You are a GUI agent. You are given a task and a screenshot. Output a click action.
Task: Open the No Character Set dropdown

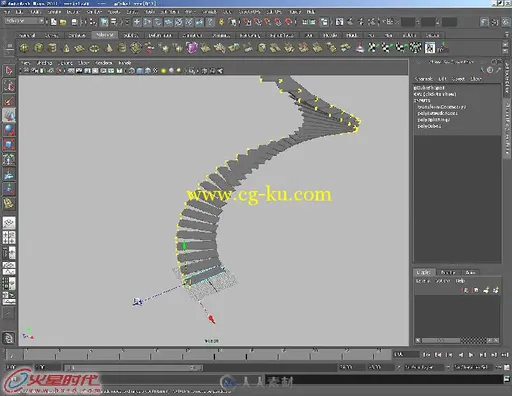(473, 367)
